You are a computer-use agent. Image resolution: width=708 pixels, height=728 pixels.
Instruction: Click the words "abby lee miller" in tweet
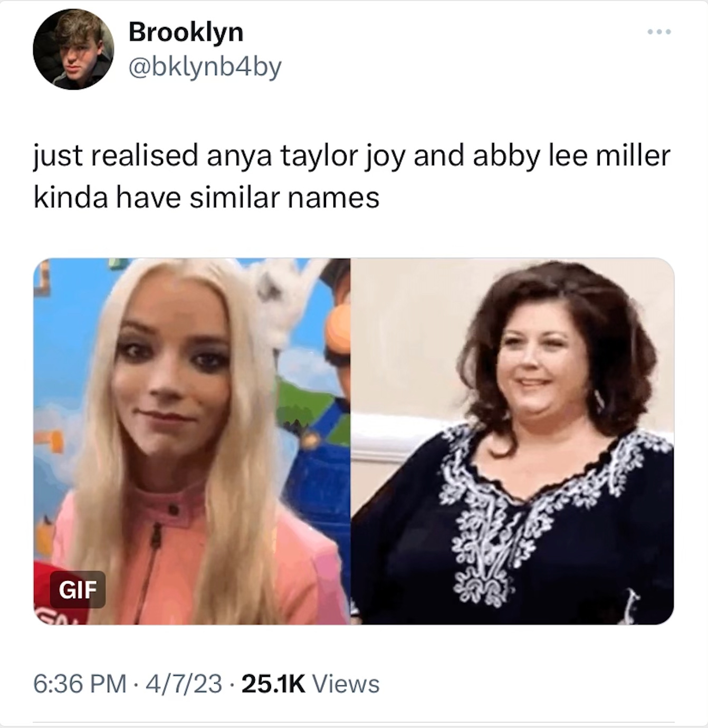pos(571,156)
